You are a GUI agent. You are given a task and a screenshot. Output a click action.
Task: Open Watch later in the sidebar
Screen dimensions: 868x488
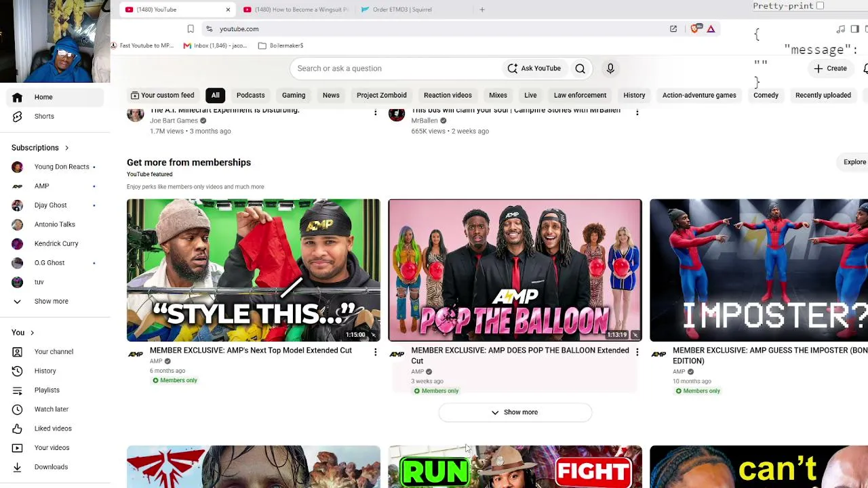(x=52, y=409)
